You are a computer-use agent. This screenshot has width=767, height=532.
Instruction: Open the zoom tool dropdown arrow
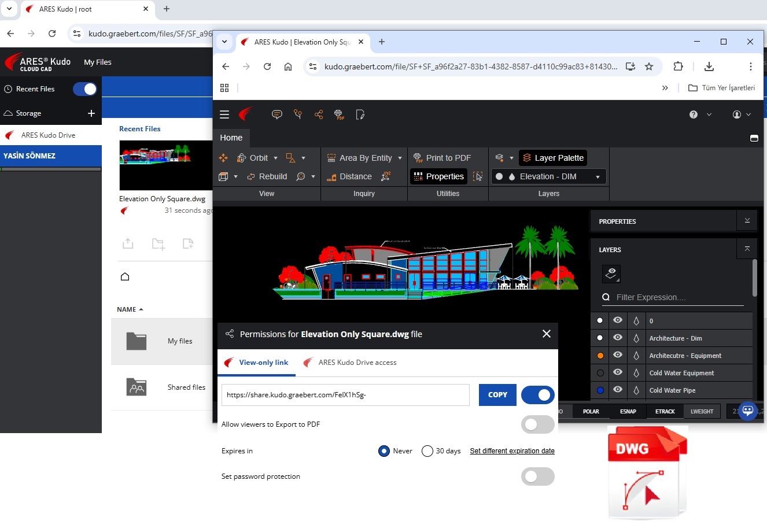tap(313, 176)
